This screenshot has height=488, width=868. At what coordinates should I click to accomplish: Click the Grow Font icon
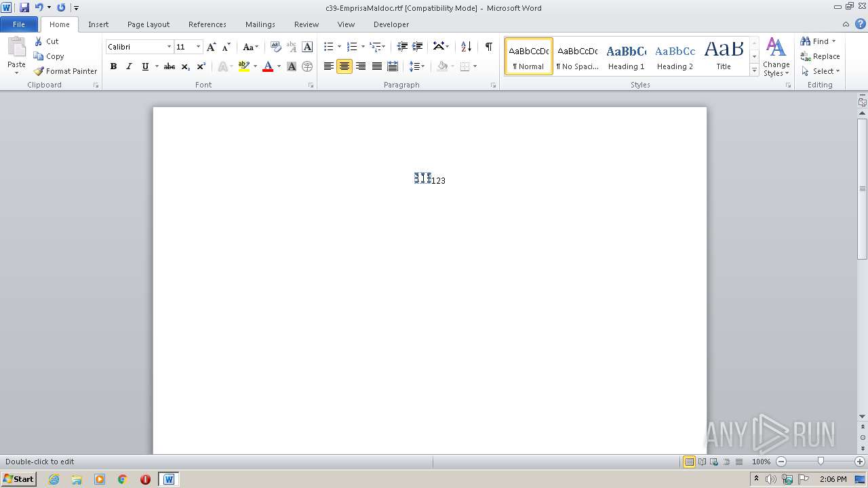212,47
